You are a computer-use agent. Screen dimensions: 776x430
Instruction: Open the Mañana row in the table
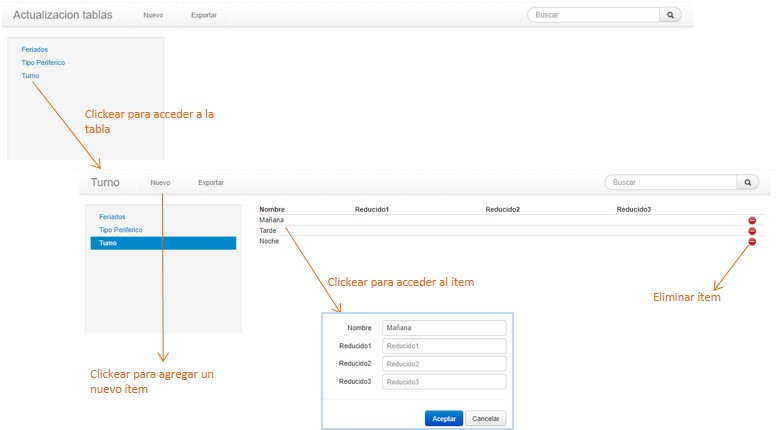click(272, 220)
